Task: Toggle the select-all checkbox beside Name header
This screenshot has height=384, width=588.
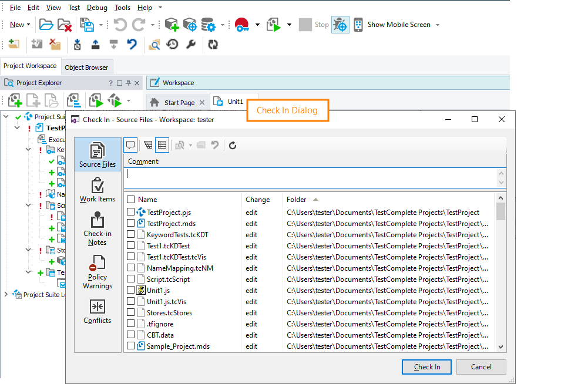Action: pos(131,200)
